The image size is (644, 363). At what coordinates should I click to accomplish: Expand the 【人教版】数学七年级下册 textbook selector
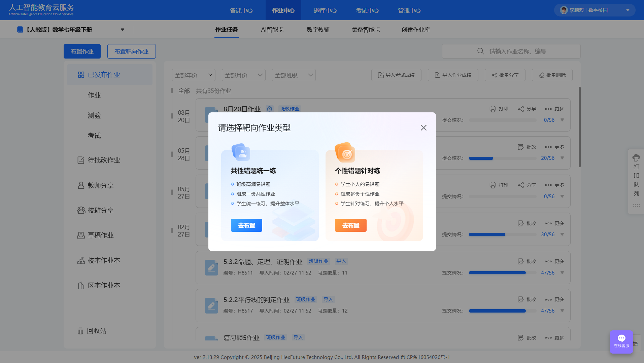click(x=123, y=29)
